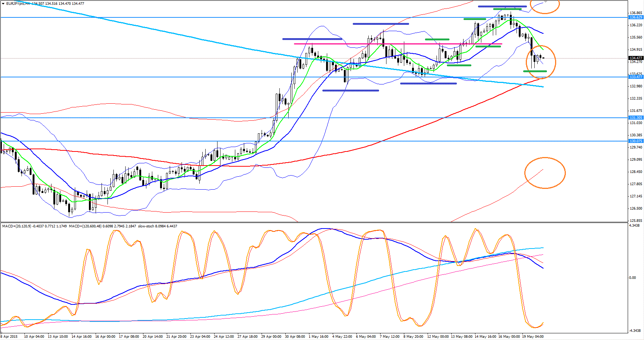Select the 136.629 horizontal line price tag
This screenshot has width=644, height=340.
(x=636, y=17)
